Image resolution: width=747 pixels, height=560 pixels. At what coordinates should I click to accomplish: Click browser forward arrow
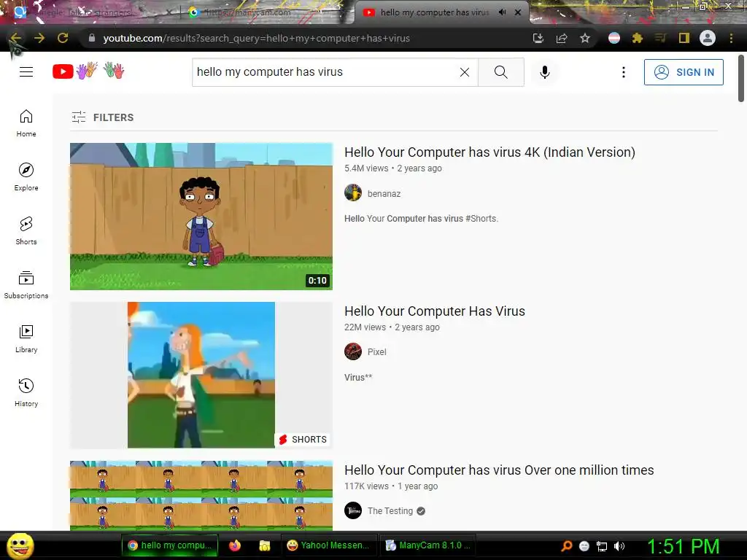tap(39, 38)
